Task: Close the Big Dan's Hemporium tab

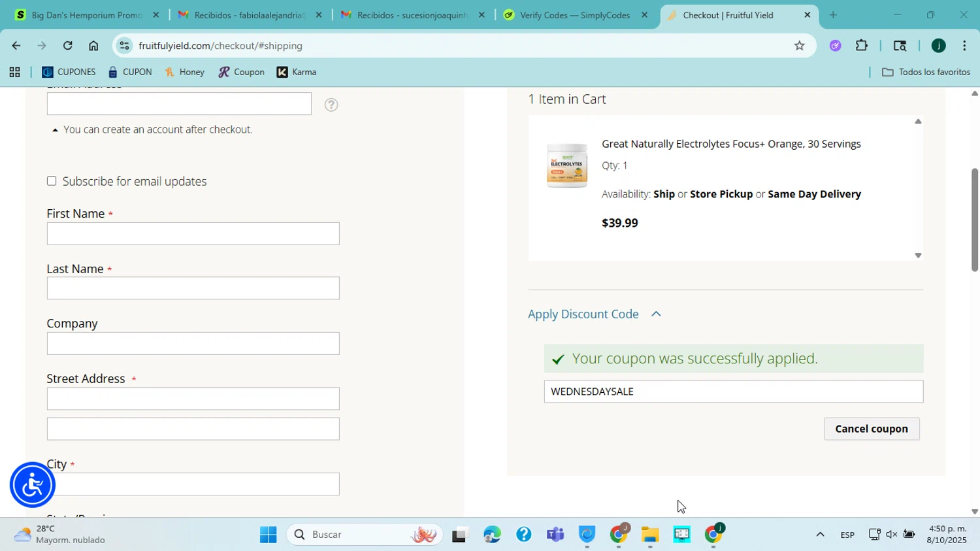Action: pos(155,14)
